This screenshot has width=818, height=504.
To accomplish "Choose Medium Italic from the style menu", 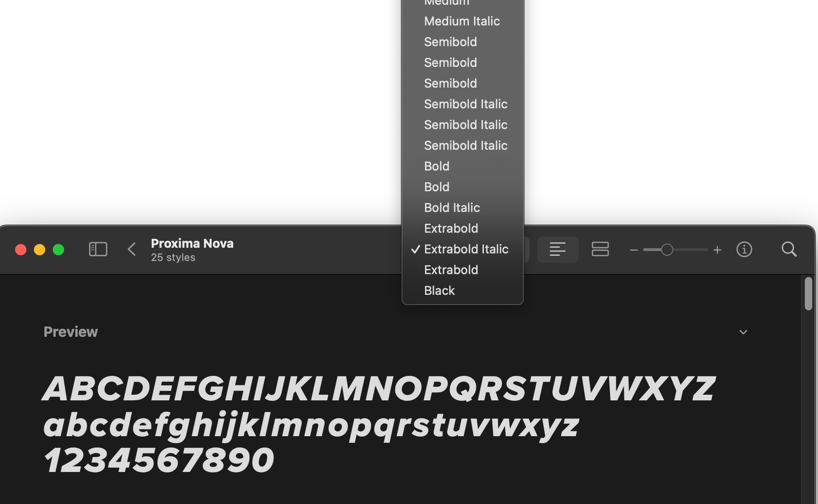I will (x=462, y=21).
